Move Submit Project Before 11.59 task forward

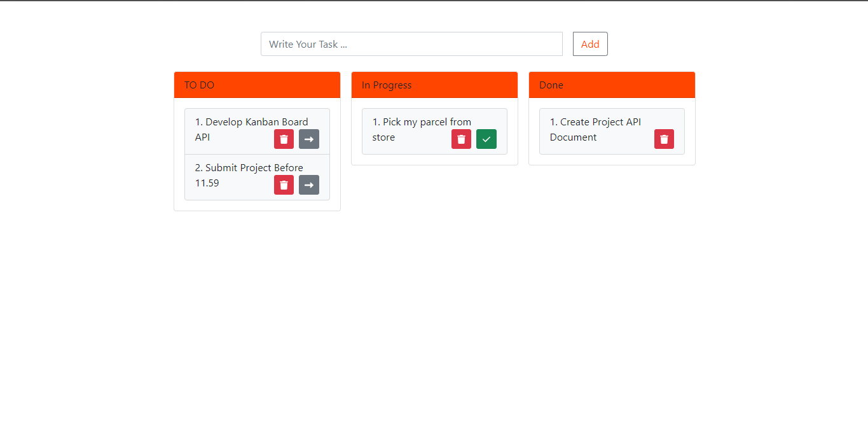309,185
